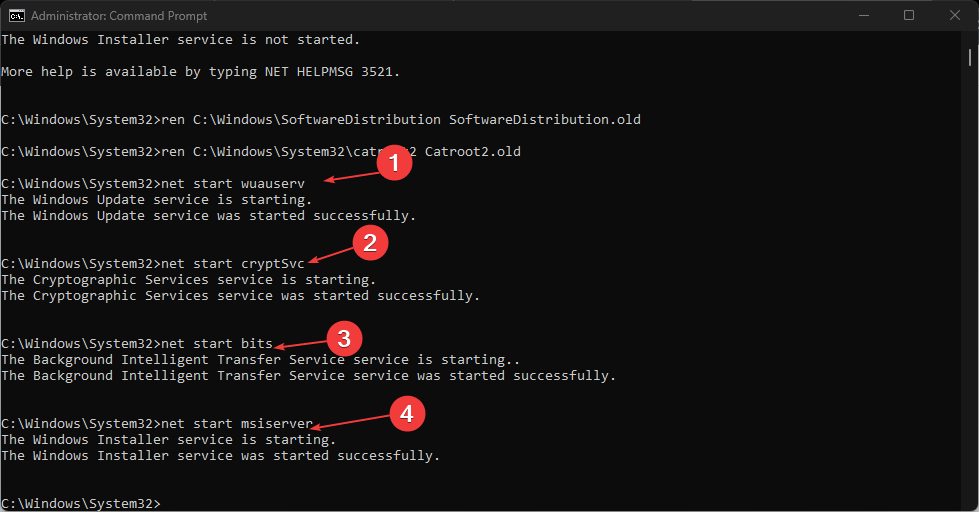Click the red annotation circle numbered 1
This screenshot has width=979, height=512.
click(394, 163)
